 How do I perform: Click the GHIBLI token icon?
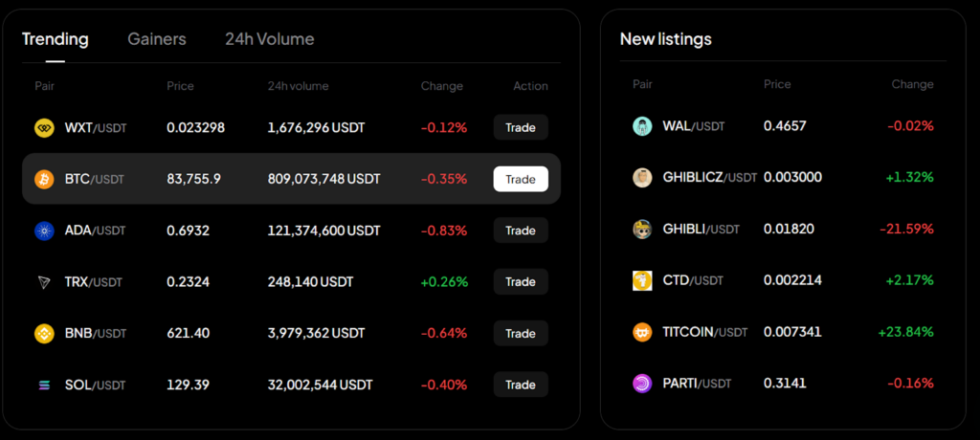[642, 229]
